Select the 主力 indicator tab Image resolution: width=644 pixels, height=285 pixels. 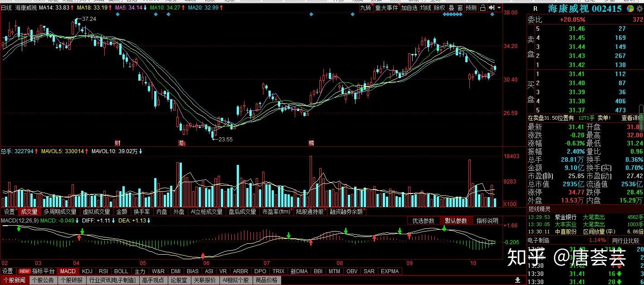(x=140, y=271)
